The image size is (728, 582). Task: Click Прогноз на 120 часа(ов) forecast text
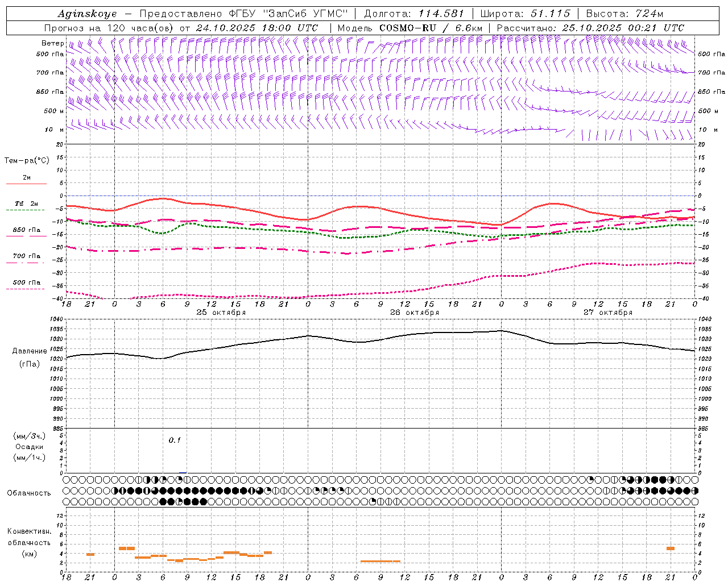coord(110,28)
